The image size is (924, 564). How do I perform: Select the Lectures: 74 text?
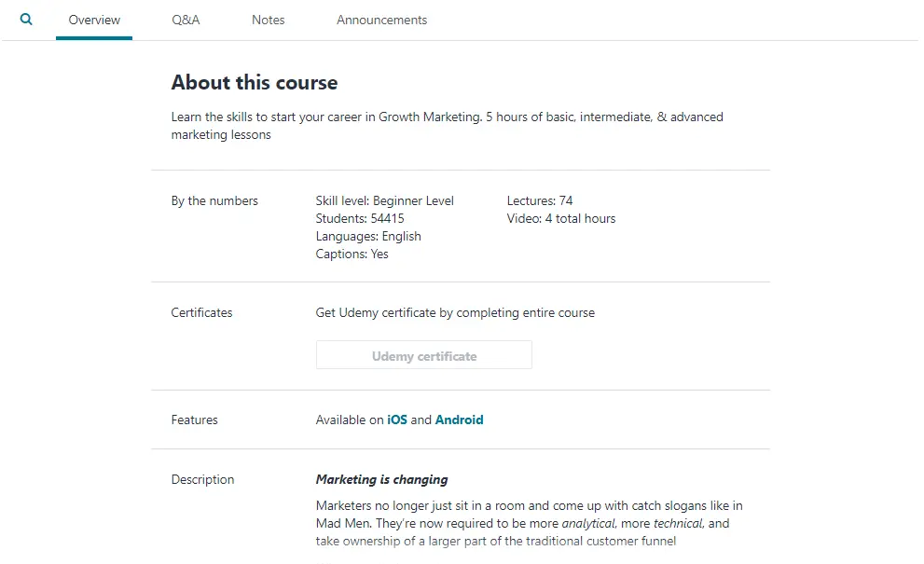(x=539, y=200)
